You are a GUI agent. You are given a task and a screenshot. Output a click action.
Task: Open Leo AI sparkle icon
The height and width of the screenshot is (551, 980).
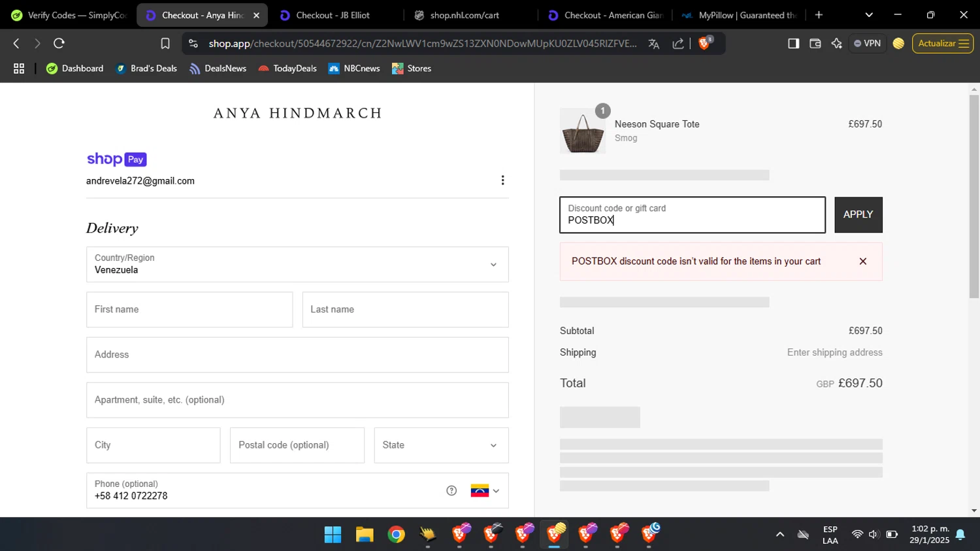tap(836, 44)
